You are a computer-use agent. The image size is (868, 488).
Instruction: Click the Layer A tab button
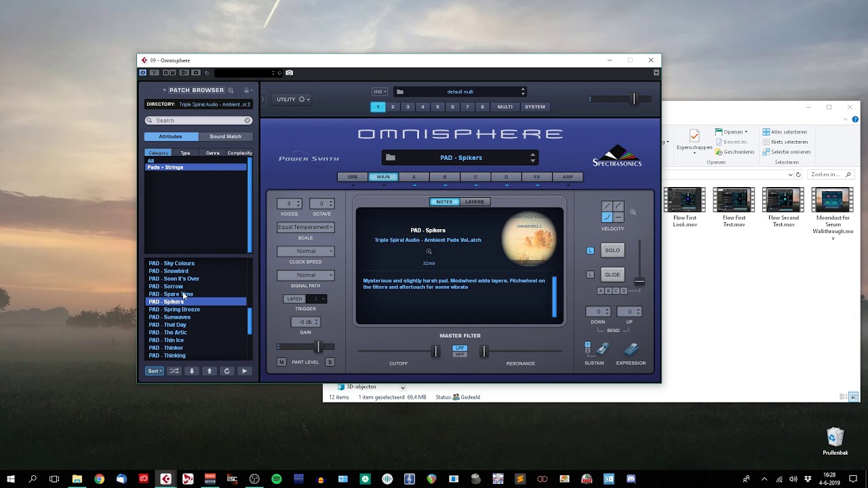pos(414,177)
